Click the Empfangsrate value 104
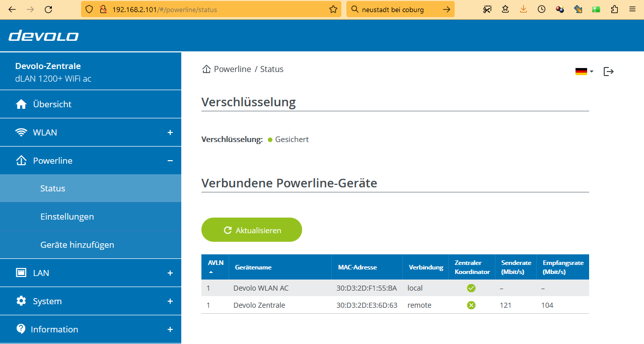Screen dimensions: 644x344 click(x=547, y=305)
